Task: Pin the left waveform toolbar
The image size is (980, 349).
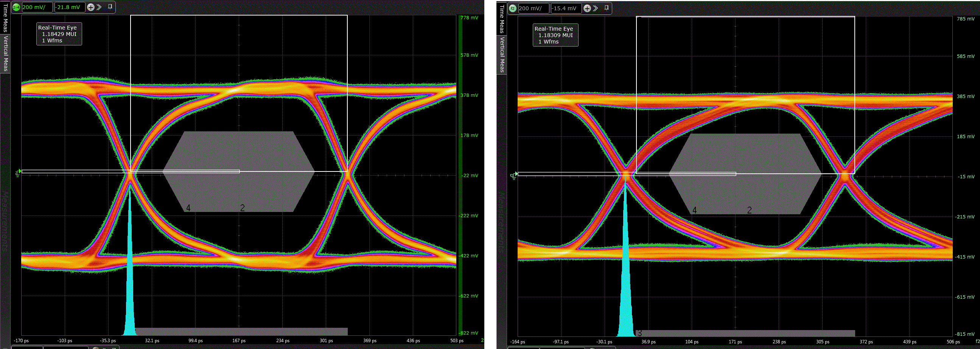Action: click(x=110, y=7)
